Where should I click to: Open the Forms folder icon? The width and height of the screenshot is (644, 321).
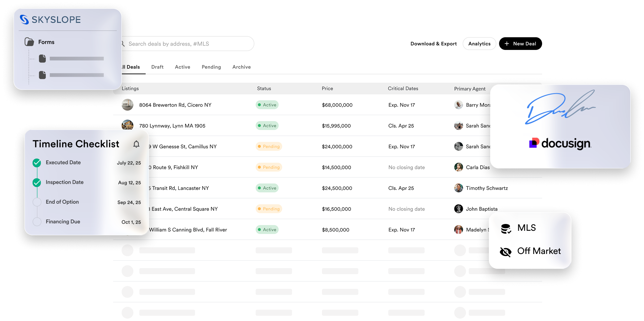[29, 42]
